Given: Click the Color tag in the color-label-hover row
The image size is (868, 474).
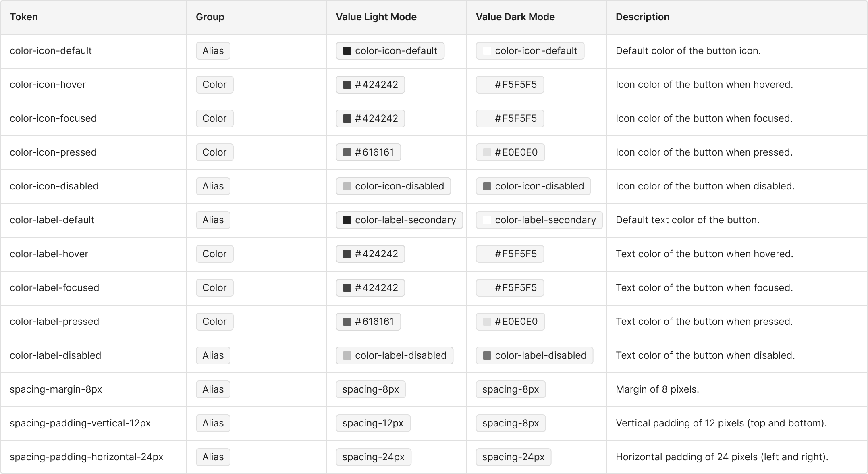Looking at the screenshot, I should [x=214, y=254].
